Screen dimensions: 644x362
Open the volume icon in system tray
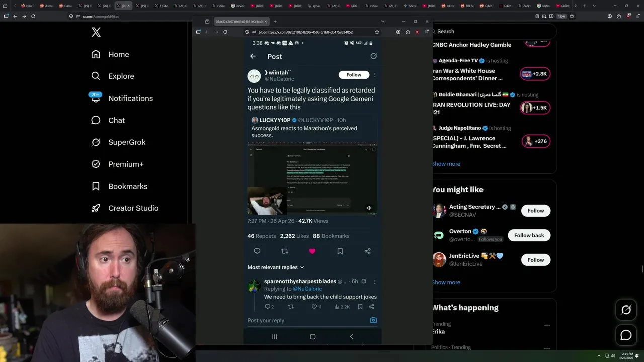point(613,356)
